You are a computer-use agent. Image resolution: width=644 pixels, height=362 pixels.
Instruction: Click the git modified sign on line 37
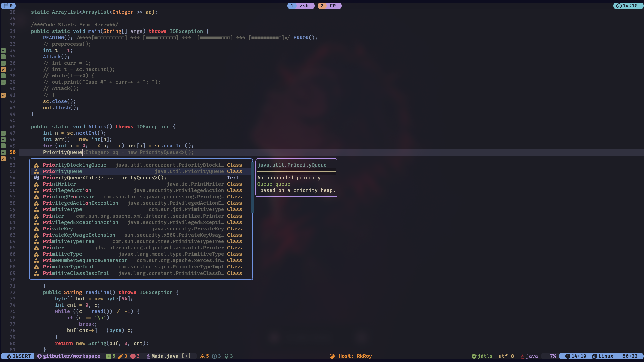3,69
